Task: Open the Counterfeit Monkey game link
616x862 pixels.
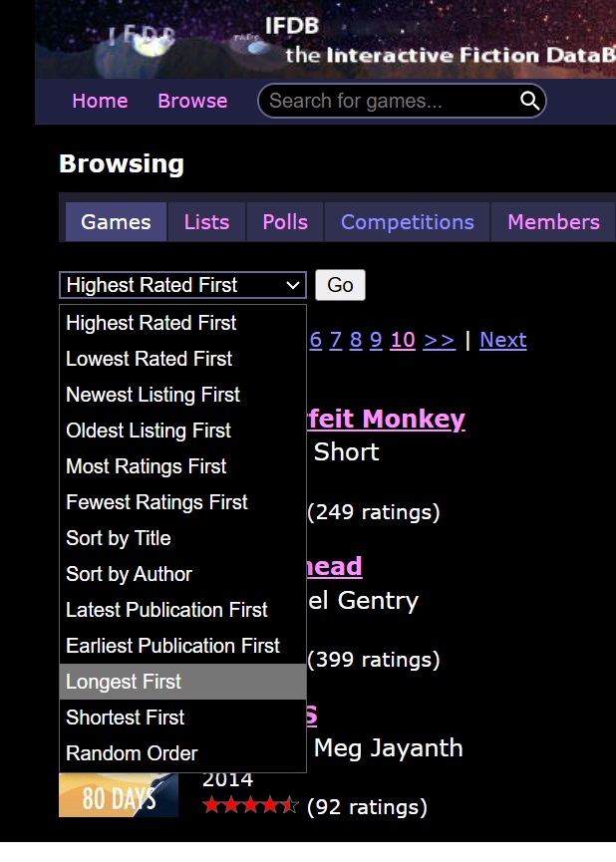Action: point(386,419)
